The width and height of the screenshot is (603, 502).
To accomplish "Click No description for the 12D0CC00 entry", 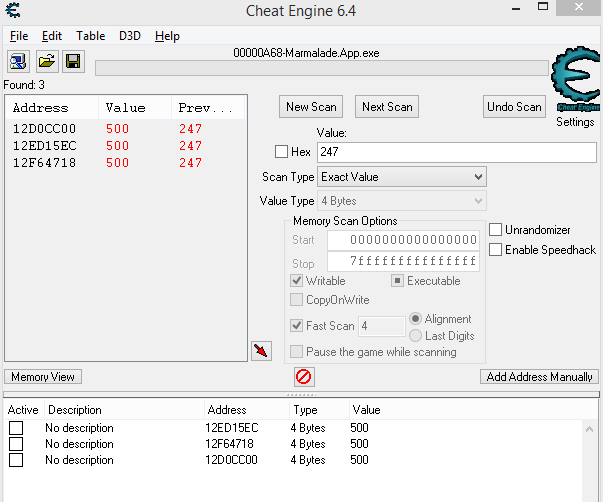I will click(x=79, y=460).
